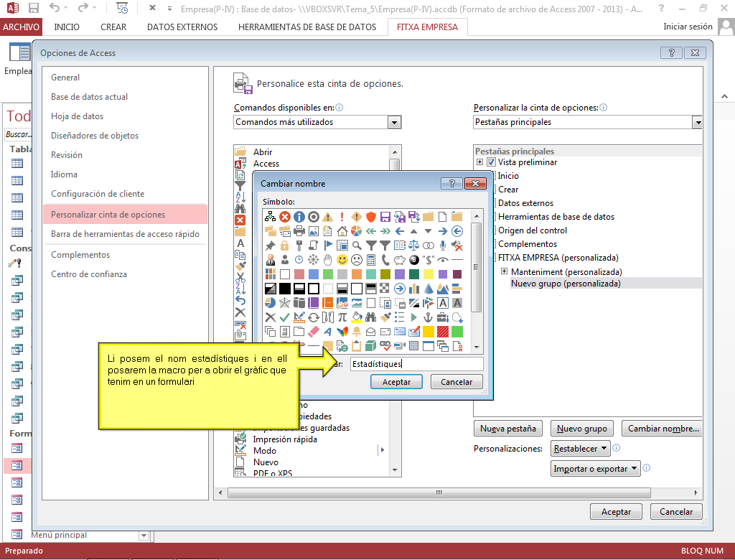This screenshot has height=560, width=735.
Task: Choose the purple floppy disk symbol
Action: pos(385,217)
